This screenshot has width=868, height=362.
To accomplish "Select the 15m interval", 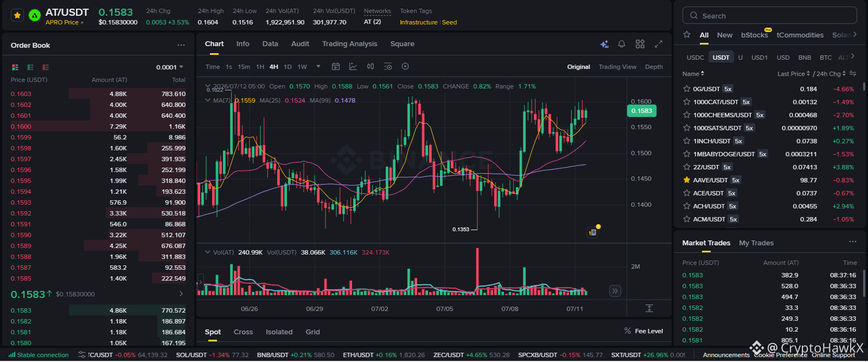I will click(x=244, y=67).
